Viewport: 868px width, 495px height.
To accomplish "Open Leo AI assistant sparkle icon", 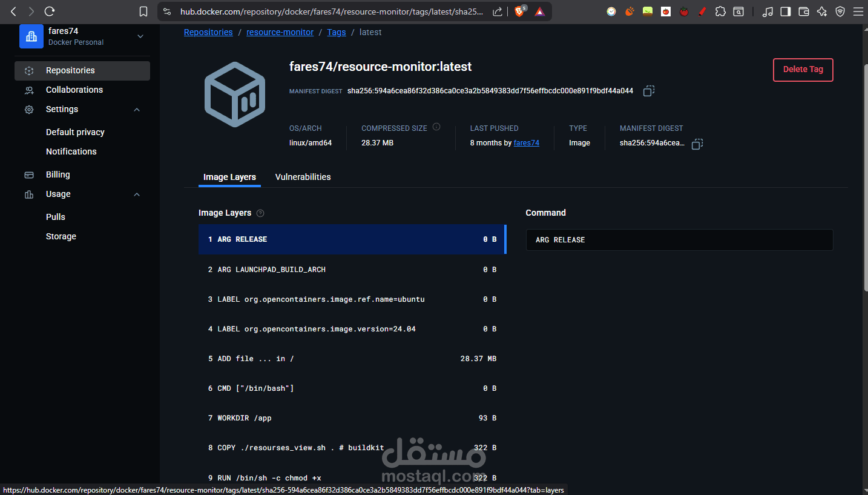I will (822, 12).
